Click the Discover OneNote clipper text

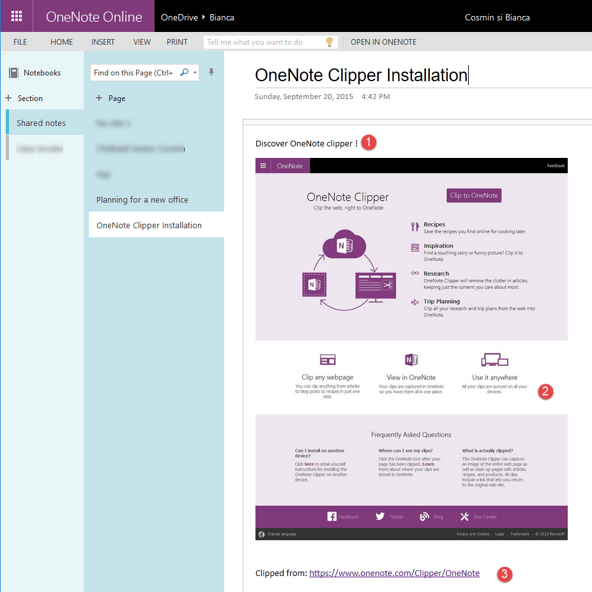306,143
